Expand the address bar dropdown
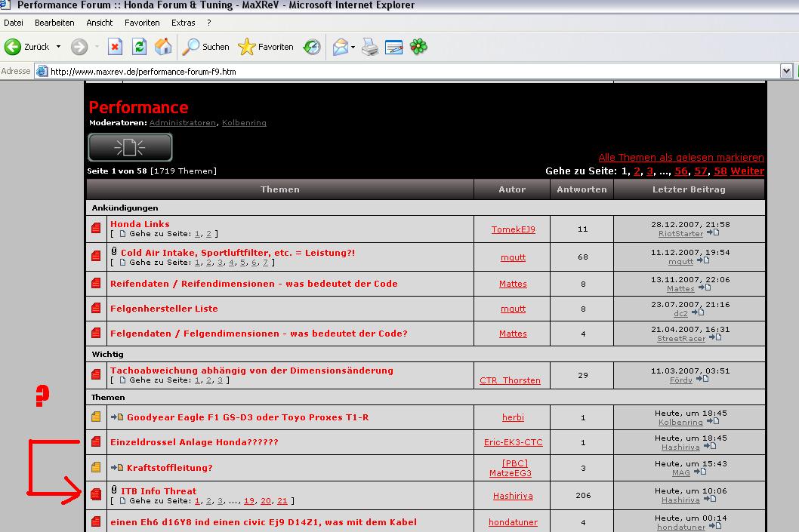Image resolution: width=799 pixels, height=532 pixels. 786,71
